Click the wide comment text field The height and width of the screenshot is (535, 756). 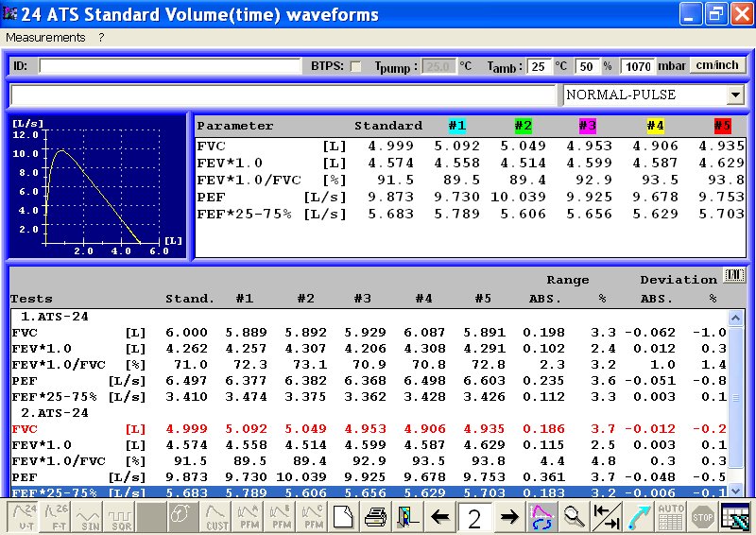tap(283, 95)
